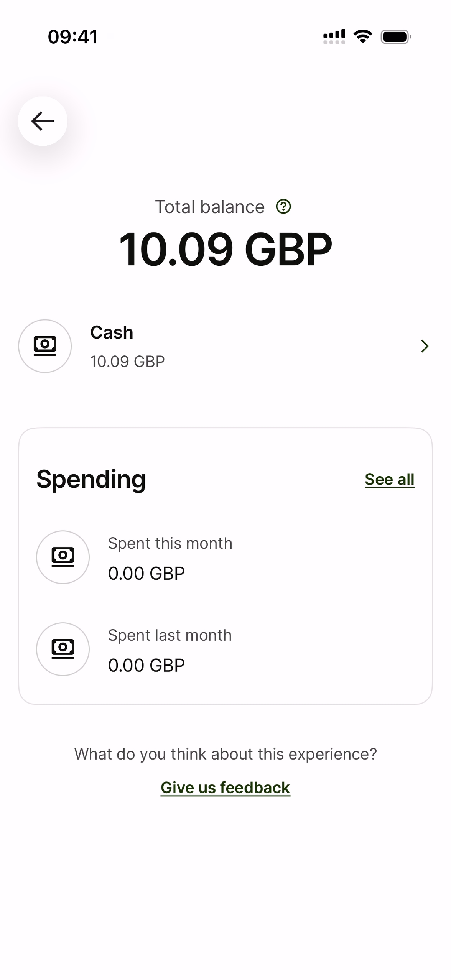This screenshot has width=451, height=980.
Task: Tap Spent last month label
Action: point(170,635)
